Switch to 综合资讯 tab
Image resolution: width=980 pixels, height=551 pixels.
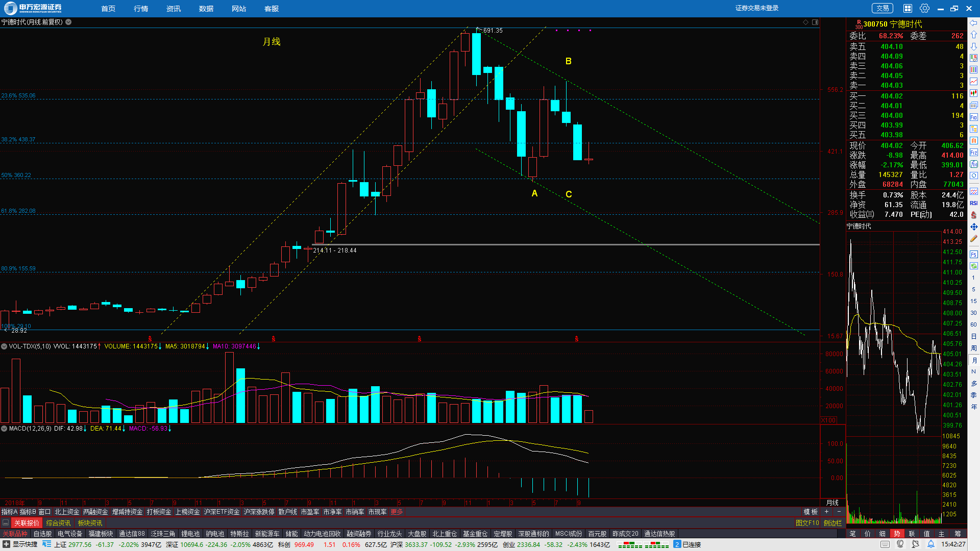click(x=58, y=523)
